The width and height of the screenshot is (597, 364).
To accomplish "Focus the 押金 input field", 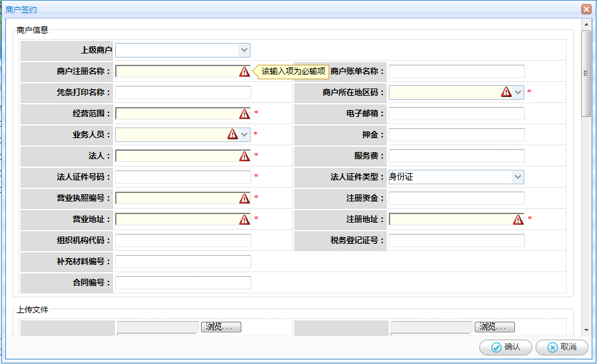I will point(456,135).
